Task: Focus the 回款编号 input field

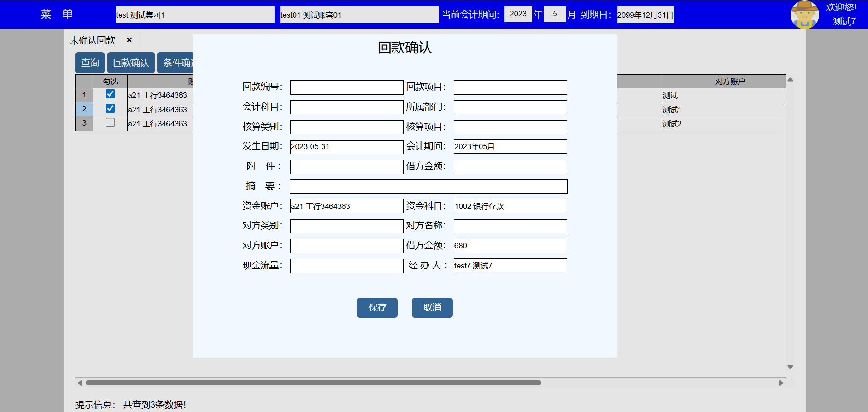Action: coord(347,87)
